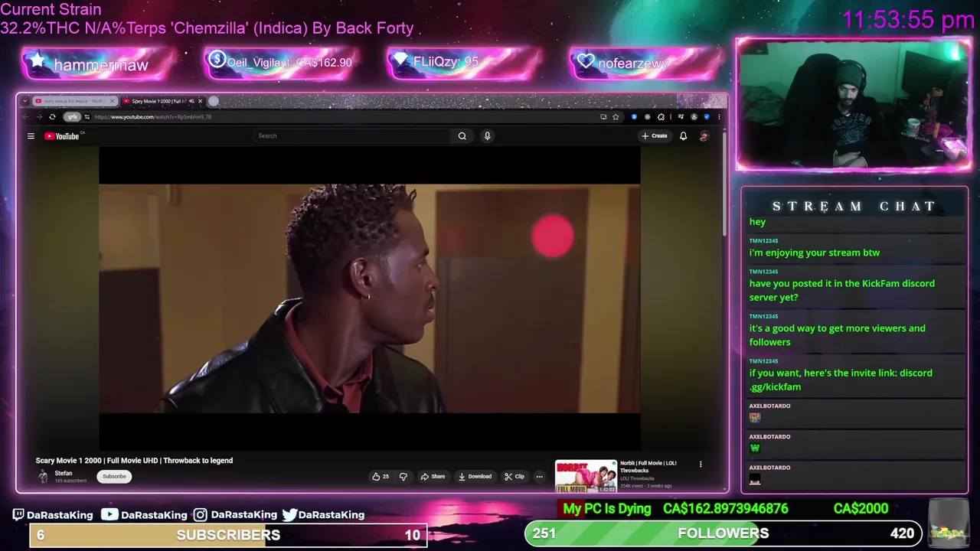Create a Clip from the video
980x551 pixels.
point(514,477)
